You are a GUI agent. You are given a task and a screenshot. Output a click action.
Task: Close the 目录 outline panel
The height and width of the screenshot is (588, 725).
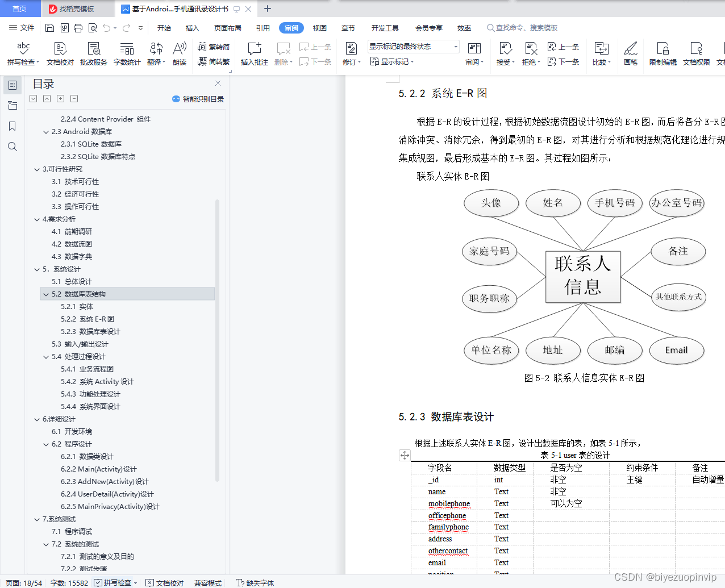pyautogui.click(x=218, y=83)
